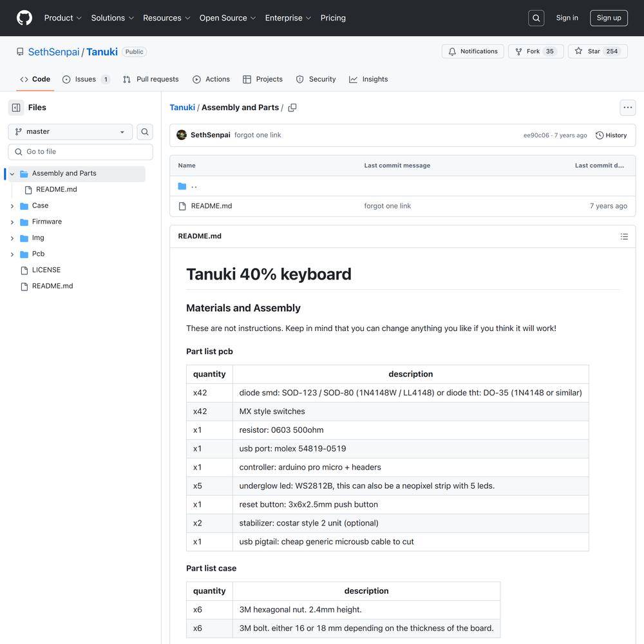Click 'usb port: molex 54819-0519' cell
The width and height of the screenshot is (644, 644).
point(410,449)
